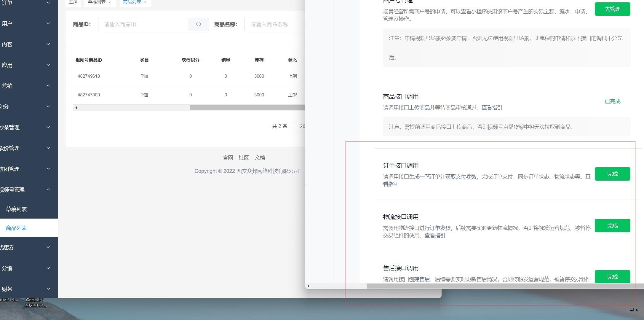The height and width of the screenshot is (320, 644).
Task: Click 完成 for 物流接口调用
Action: tap(612, 225)
